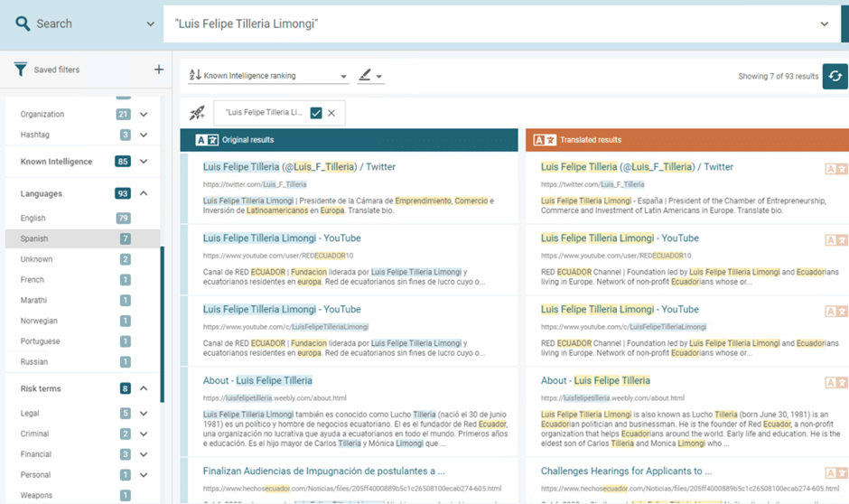Click translate icon on Twitter translated result
Screen dimensions: 849x504
(835, 169)
